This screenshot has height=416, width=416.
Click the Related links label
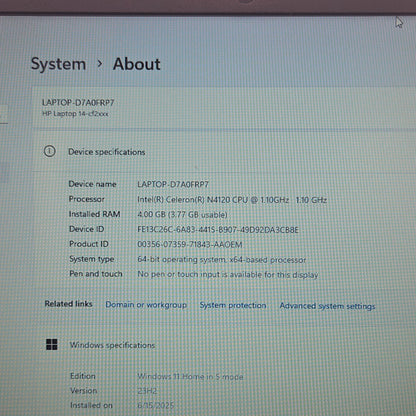69,304
